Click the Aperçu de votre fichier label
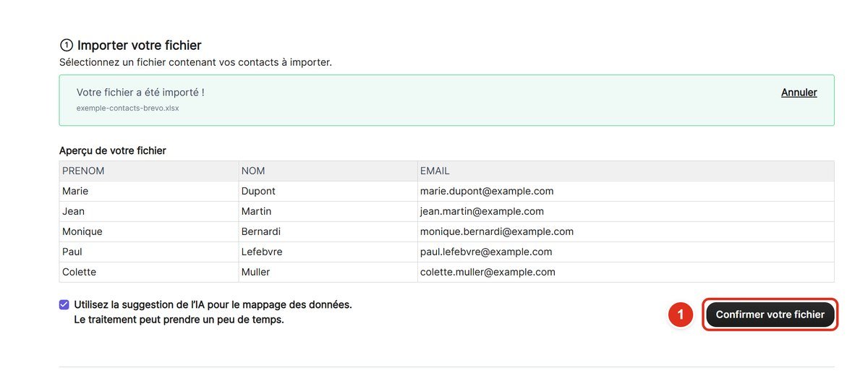The height and width of the screenshot is (384, 868). coord(113,151)
